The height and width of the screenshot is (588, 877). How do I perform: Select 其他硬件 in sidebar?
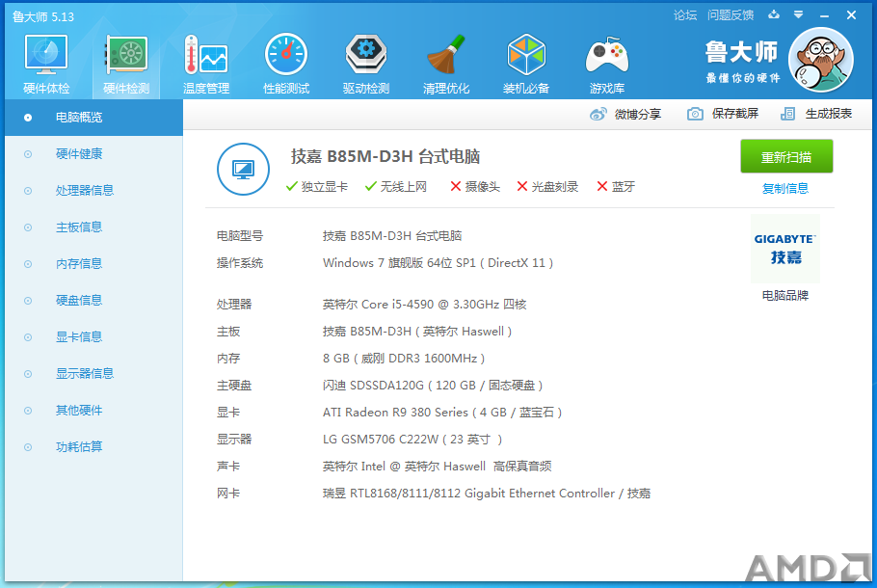coord(94,410)
